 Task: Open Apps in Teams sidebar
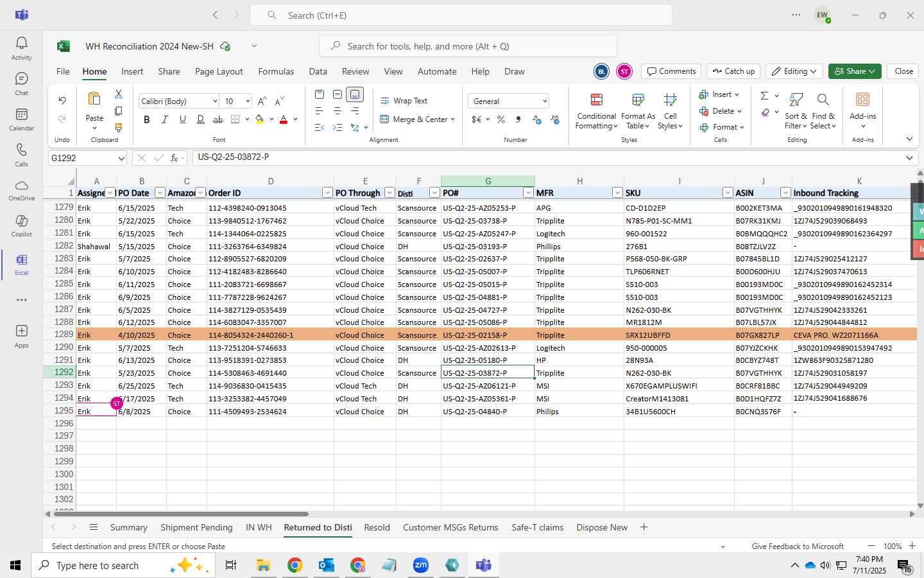click(x=21, y=336)
